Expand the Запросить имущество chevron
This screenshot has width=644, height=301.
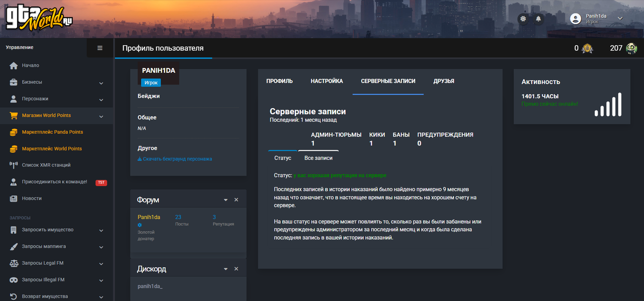pos(101,231)
